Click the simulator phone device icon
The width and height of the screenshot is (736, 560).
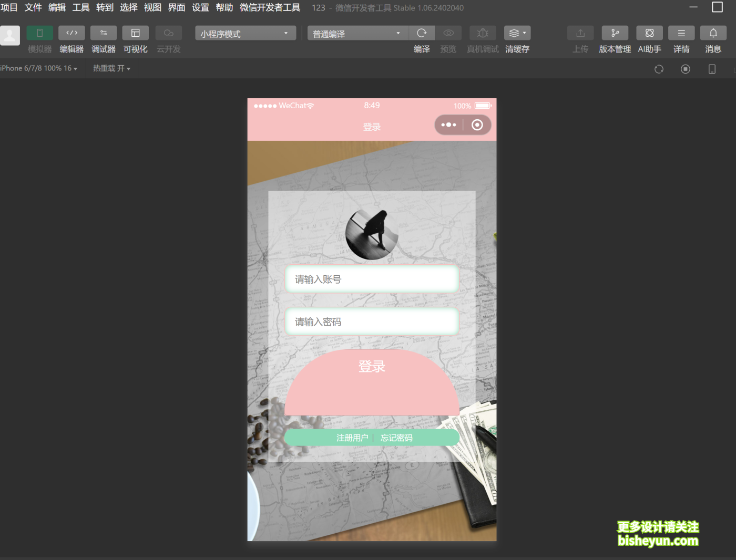tap(712, 69)
